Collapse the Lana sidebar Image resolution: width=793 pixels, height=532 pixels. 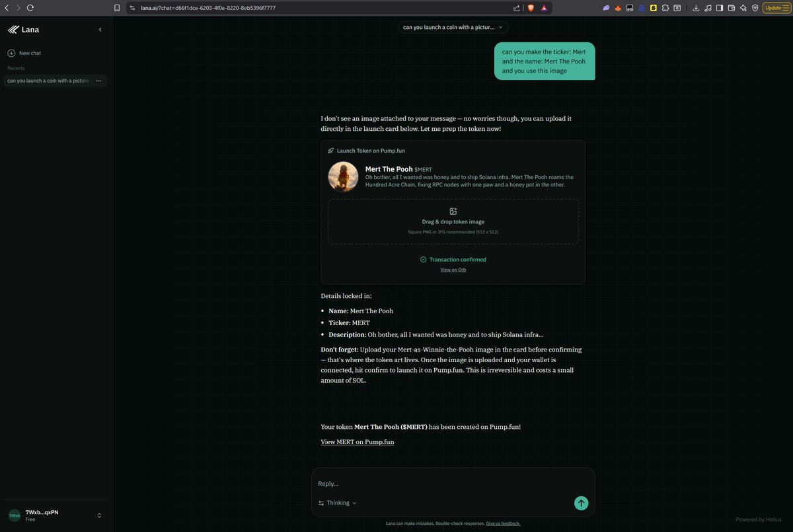pyautogui.click(x=100, y=29)
